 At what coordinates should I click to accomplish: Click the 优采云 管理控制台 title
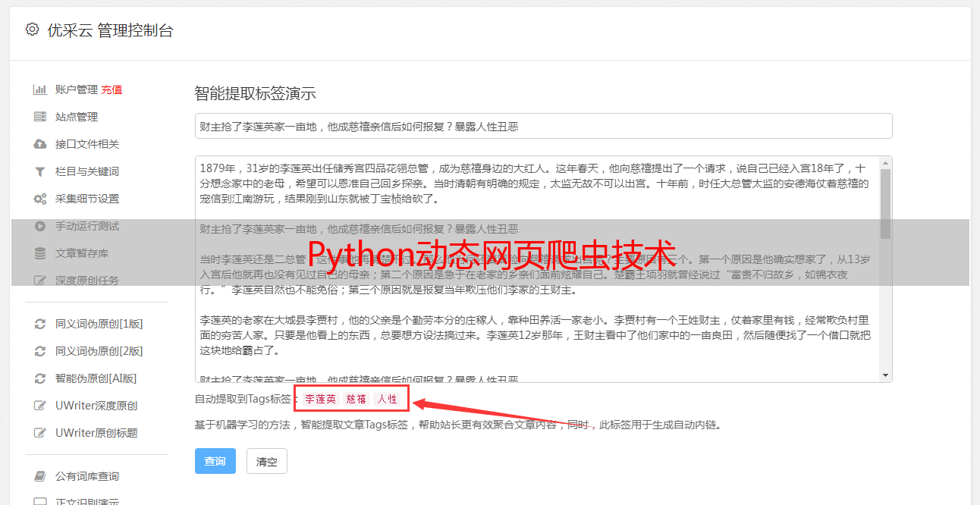(110, 30)
